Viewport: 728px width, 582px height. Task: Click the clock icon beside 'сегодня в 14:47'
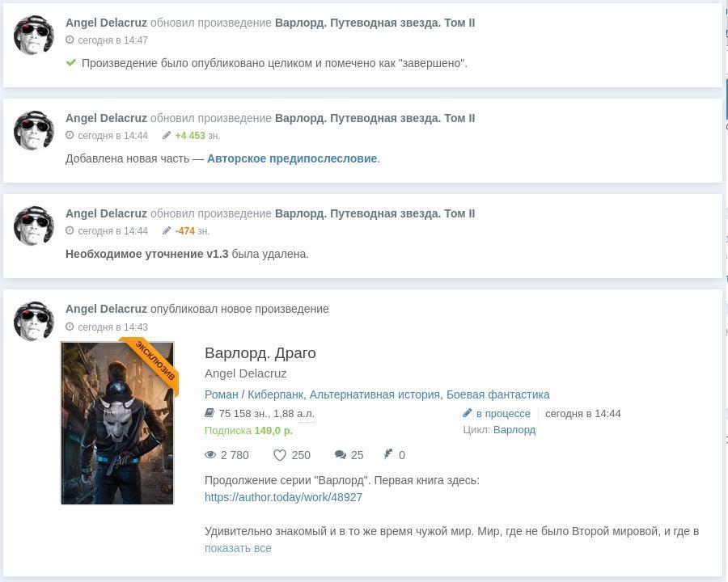tap(70, 40)
